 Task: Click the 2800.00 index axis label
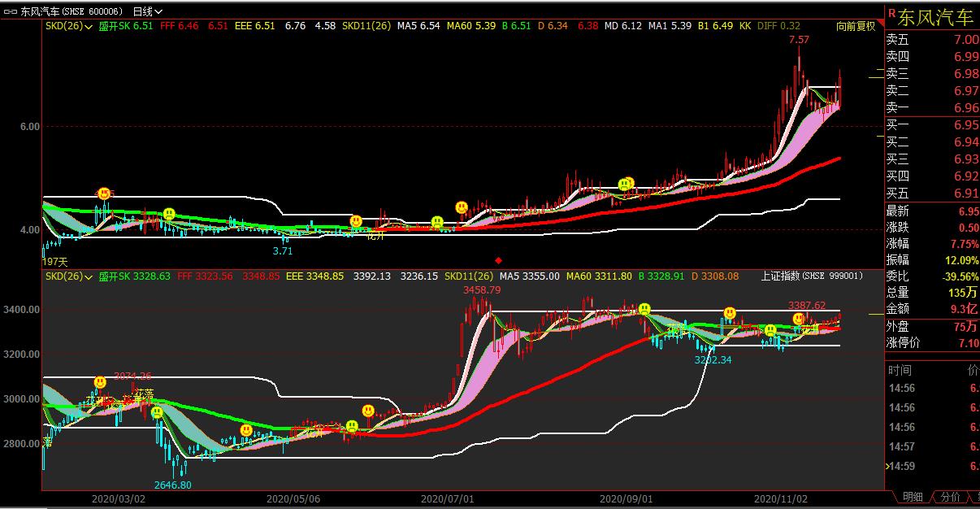coord(20,444)
